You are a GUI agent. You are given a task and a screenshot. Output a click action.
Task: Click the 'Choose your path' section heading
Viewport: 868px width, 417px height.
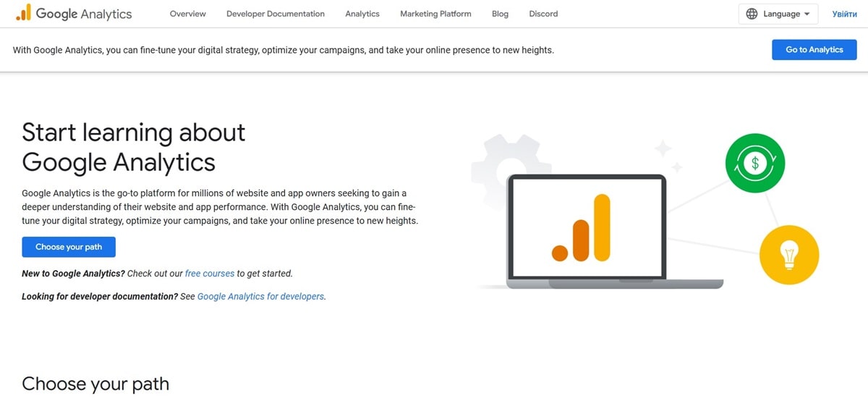point(95,384)
